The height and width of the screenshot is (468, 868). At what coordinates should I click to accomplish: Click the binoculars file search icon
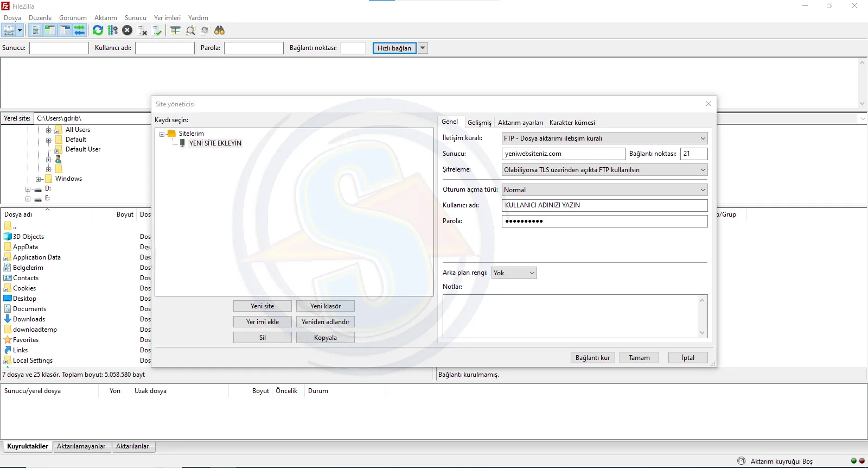pyautogui.click(x=219, y=30)
